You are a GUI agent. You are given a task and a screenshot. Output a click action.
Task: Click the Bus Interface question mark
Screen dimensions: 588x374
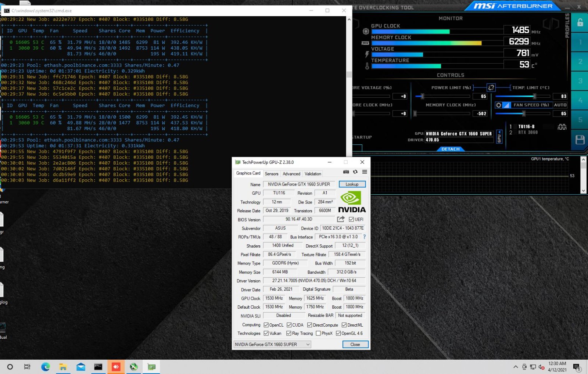(365, 237)
